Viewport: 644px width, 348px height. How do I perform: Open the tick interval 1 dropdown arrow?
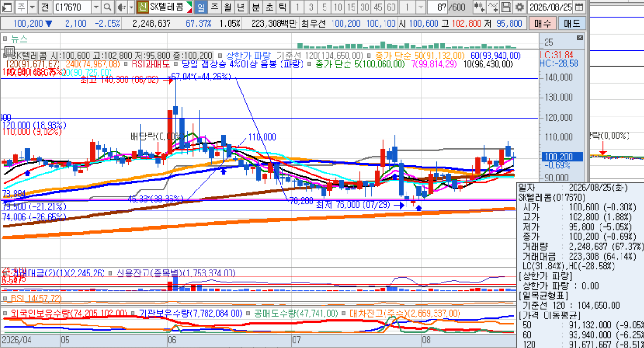click(420, 7)
